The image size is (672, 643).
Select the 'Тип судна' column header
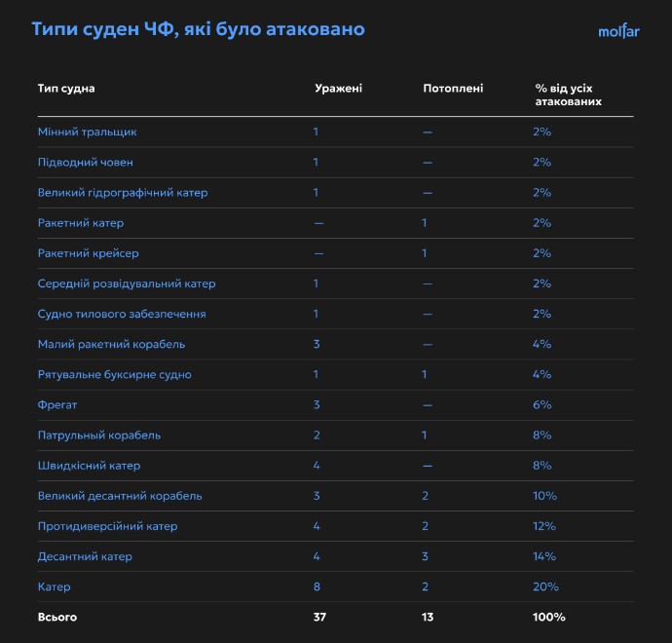click(66, 89)
